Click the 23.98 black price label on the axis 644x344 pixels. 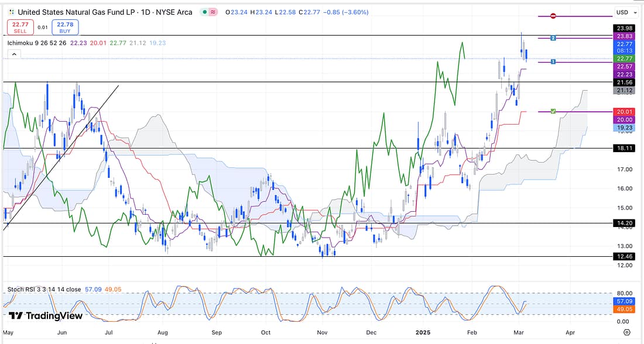(621, 28)
